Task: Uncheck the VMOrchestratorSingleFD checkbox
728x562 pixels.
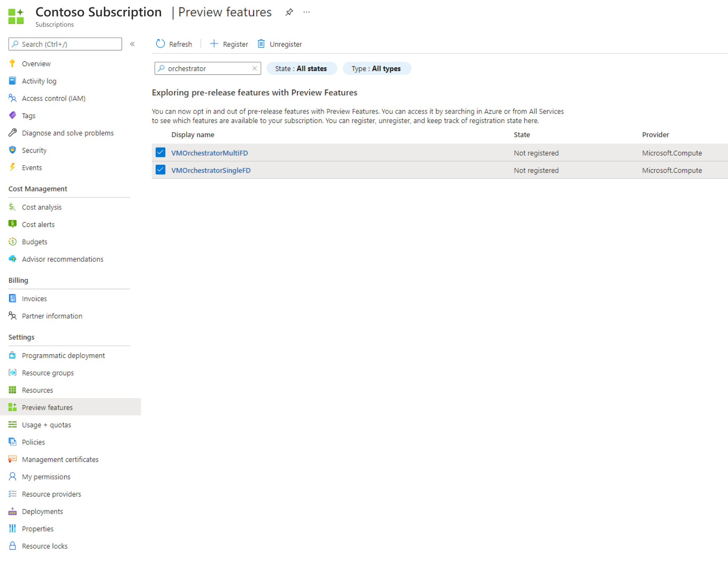Action: pyautogui.click(x=160, y=170)
